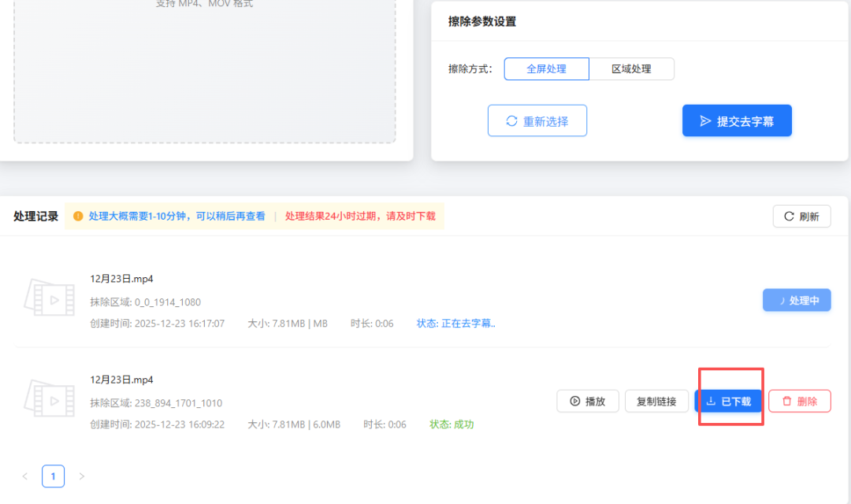
Task: Select page 1 in pagination
Action: tap(53, 476)
